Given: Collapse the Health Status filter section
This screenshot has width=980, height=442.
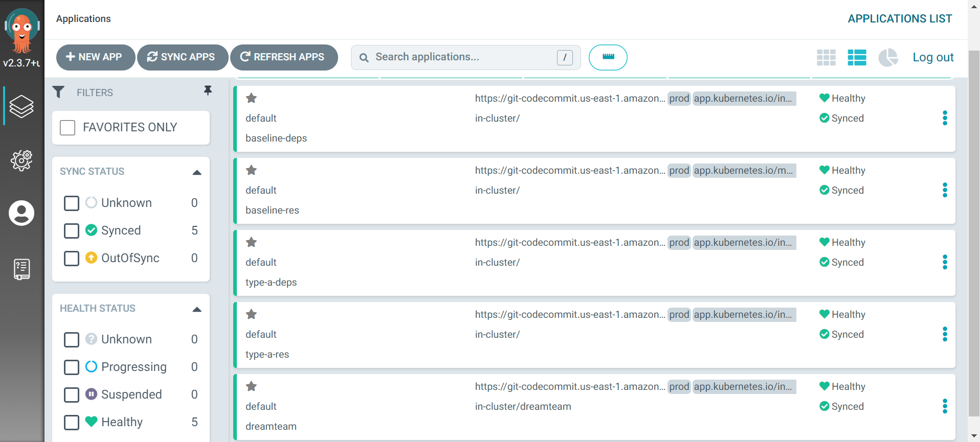Looking at the screenshot, I should point(197,309).
